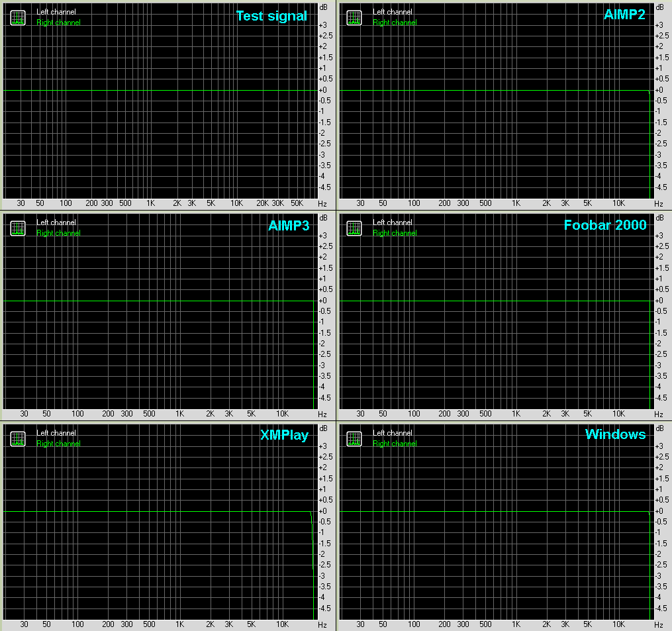This screenshot has width=672, height=631.
Task: Click the -1.5 dB label in XMPlay graph
Action: 325,544
